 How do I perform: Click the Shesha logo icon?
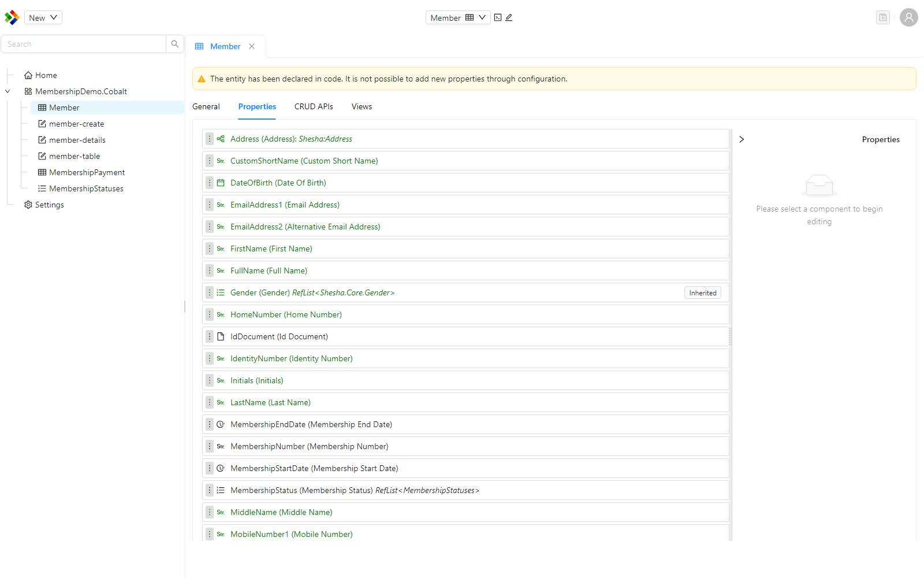(12, 17)
